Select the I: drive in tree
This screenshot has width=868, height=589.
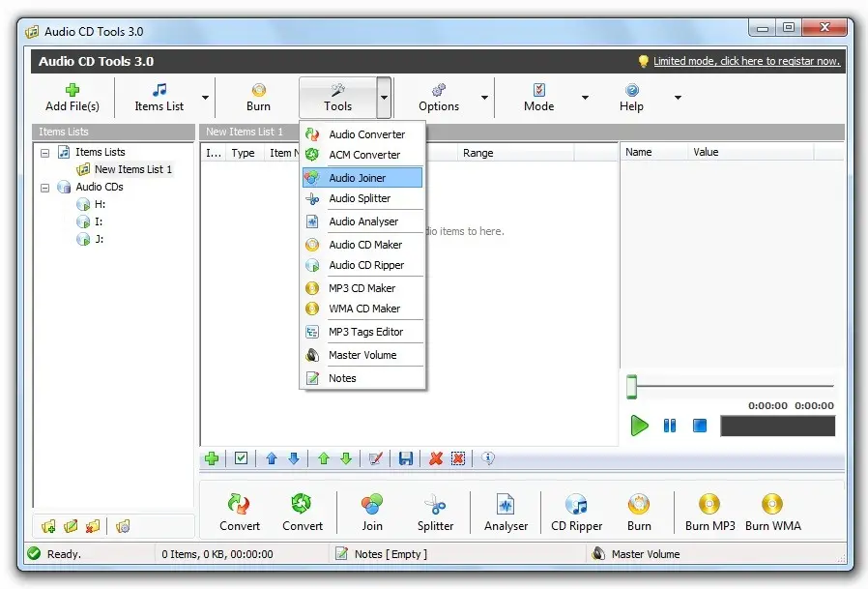point(99,221)
